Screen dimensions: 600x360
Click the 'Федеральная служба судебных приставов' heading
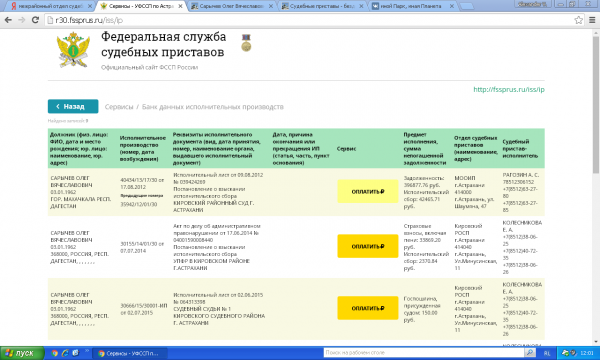pos(163,44)
